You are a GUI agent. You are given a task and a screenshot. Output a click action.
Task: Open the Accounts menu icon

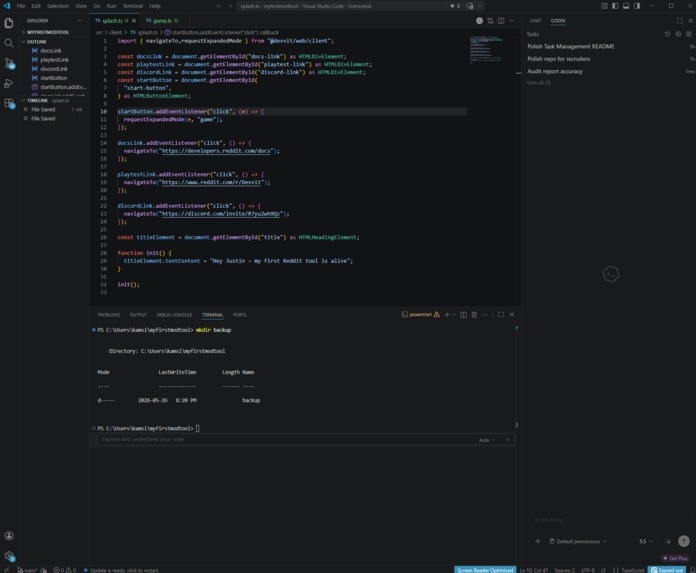9,536
